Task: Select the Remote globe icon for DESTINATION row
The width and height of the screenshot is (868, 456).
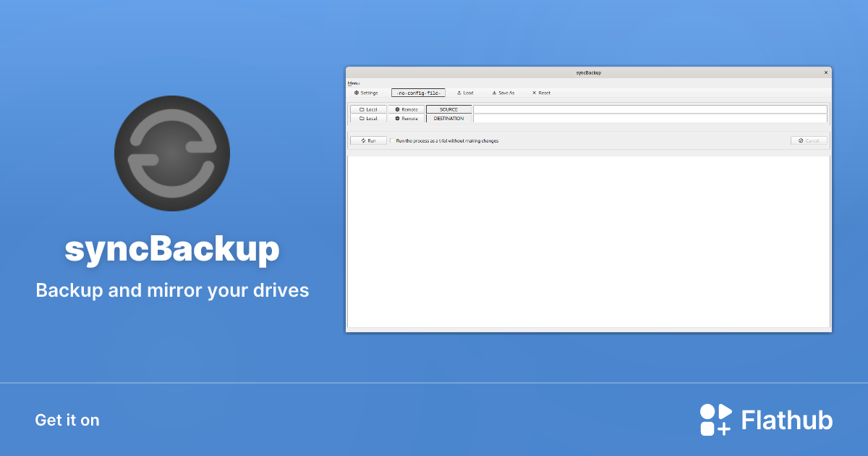Action: [x=397, y=118]
